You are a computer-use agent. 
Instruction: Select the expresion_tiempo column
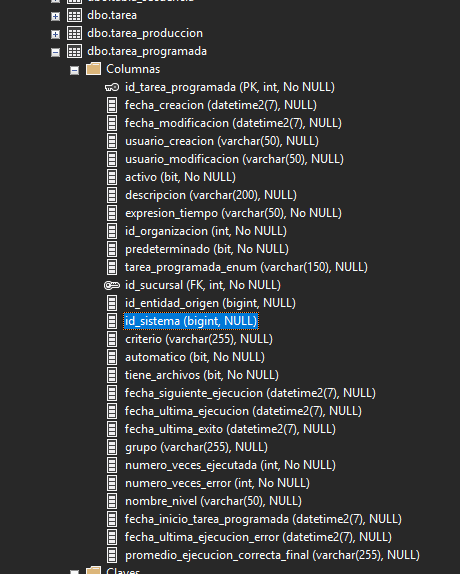coord(233,213)
